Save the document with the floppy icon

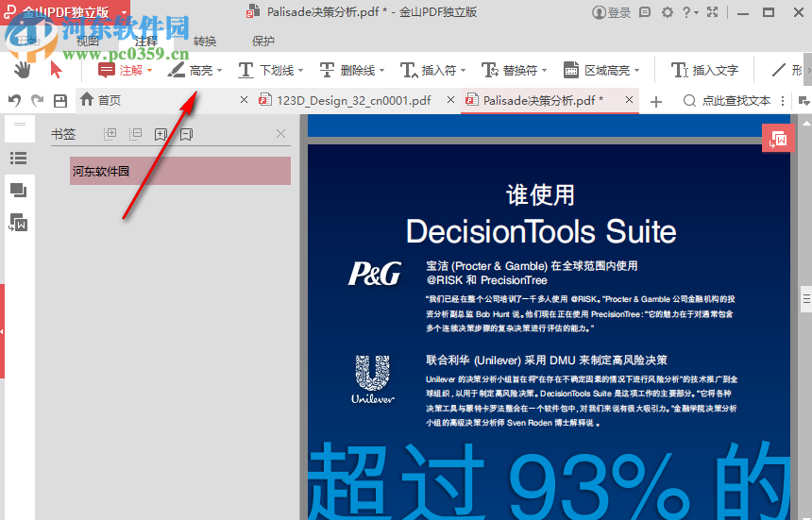[x=60, y=100]
